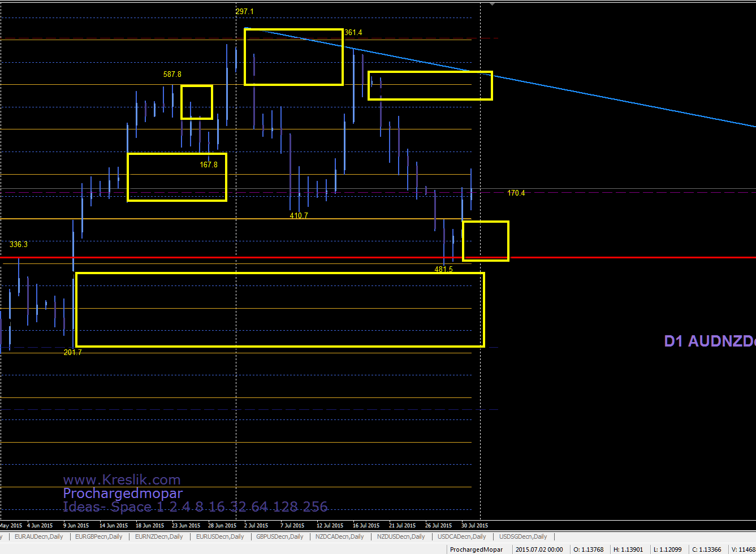Click the 14 Jun 2015 date on time axis

(x=113, y=526)
